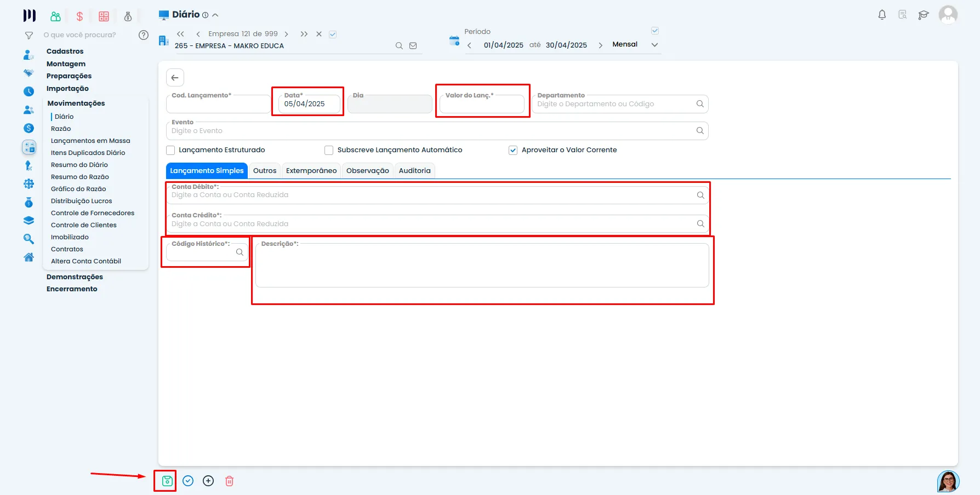Open the money bag module icon
The width and height of the screenshot is (980, 495).
(x=128, y=16)
